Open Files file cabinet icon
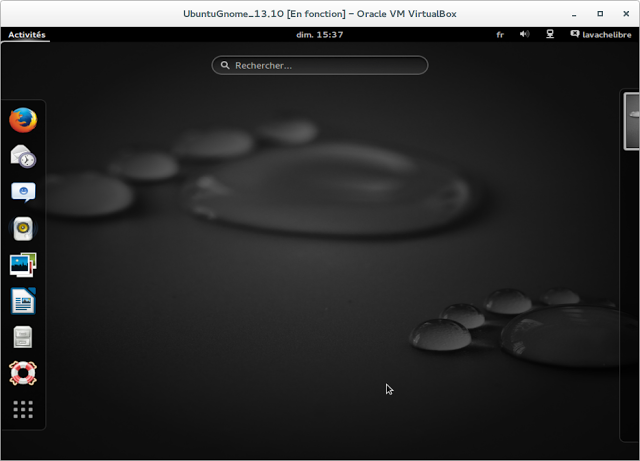The width and height of the screenshot is (640, 461). click(23, 337)
